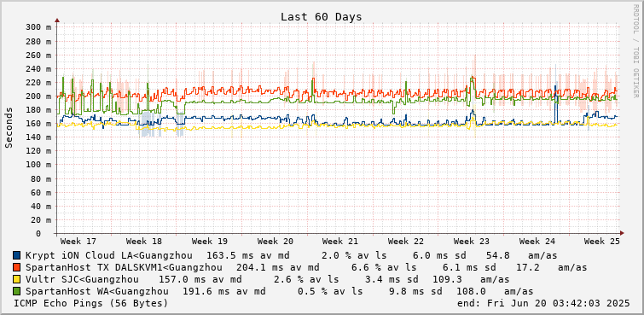Click SpartanHost TX DALSKVM1<Guangzhou legend text

[124, 267]
